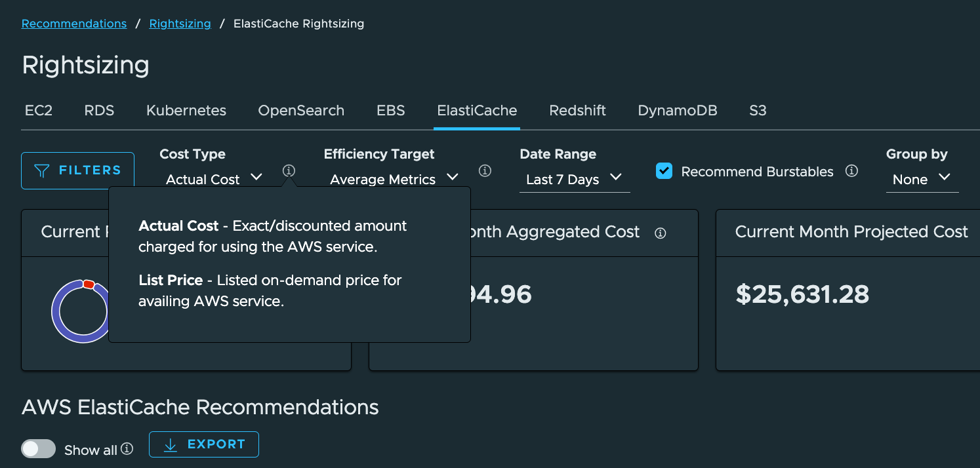Click the info icon next to Show all
The image size is (980, 468).
(126, 448)
